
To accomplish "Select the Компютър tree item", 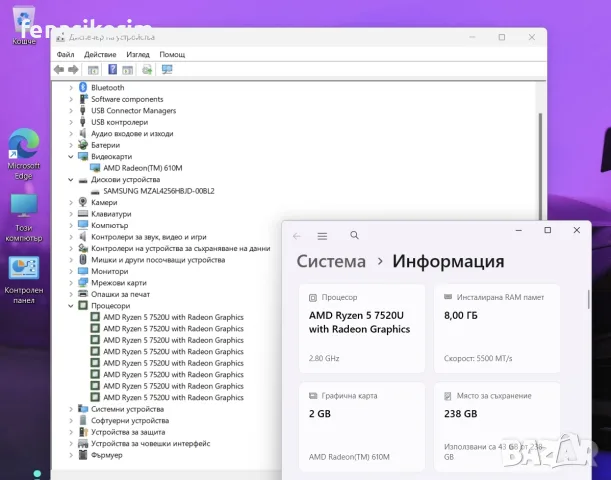I will (109, 225).
